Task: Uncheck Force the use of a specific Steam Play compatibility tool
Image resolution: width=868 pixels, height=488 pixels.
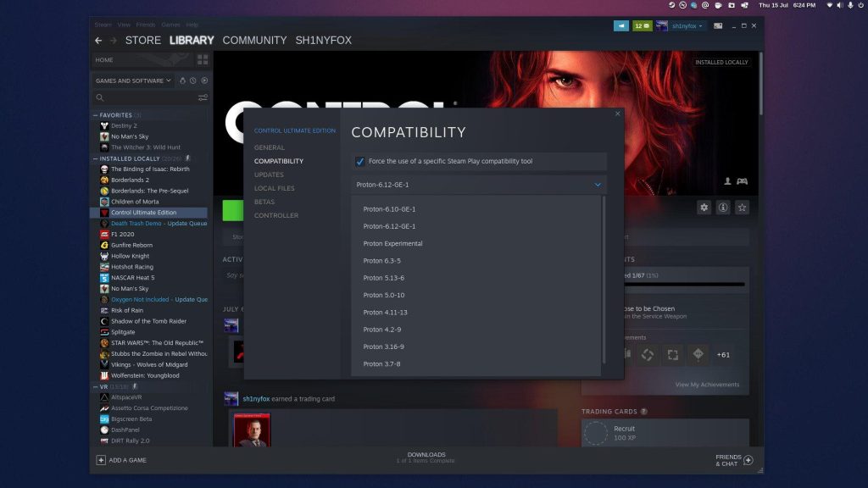Action: click(x=360, y=161)
